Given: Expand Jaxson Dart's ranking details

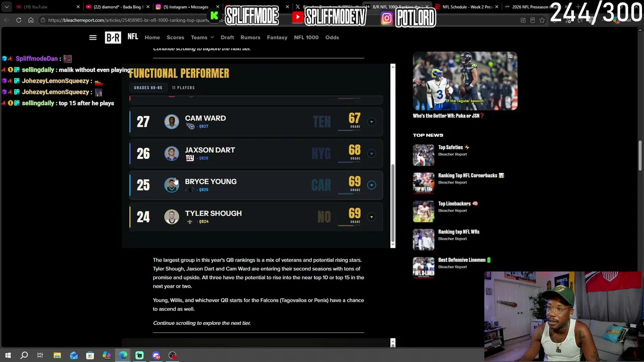Looking at the screenshot, I should 371,153.
